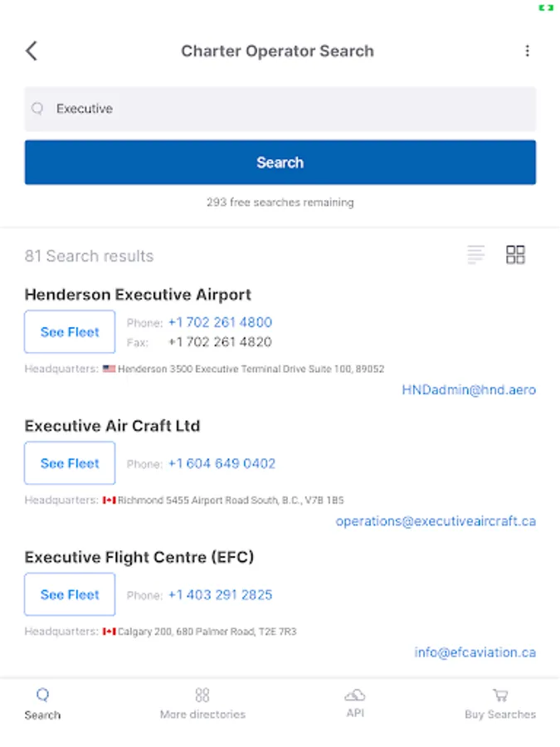See Fleet for Executive Air Craft Ltd
The height and width of the screenshot is (747, 560).
(x=70, y=463)
